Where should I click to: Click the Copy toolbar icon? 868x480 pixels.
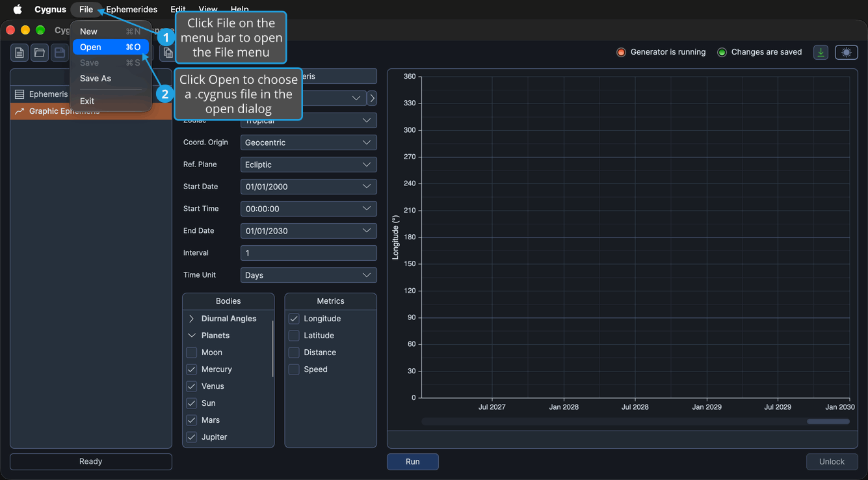coord(168,53)
